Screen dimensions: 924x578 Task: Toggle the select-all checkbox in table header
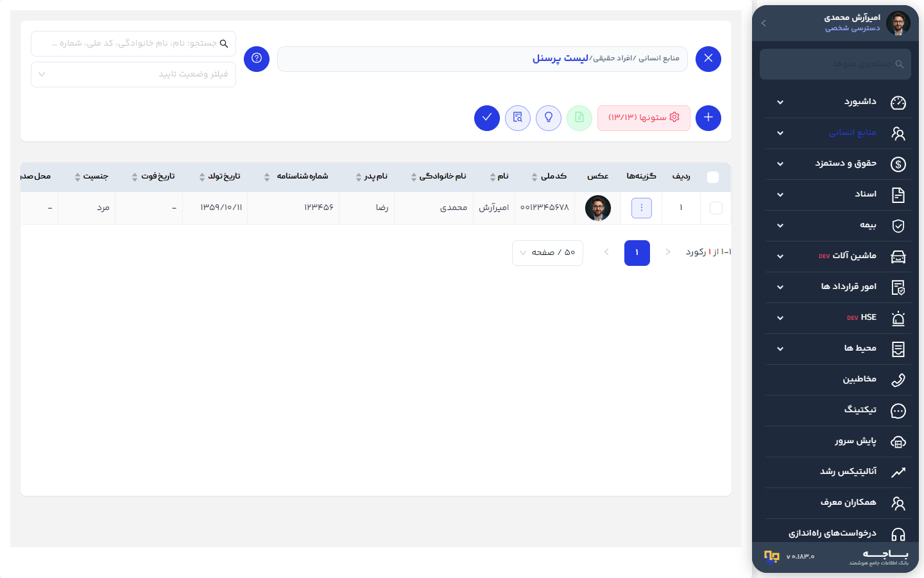713,177
